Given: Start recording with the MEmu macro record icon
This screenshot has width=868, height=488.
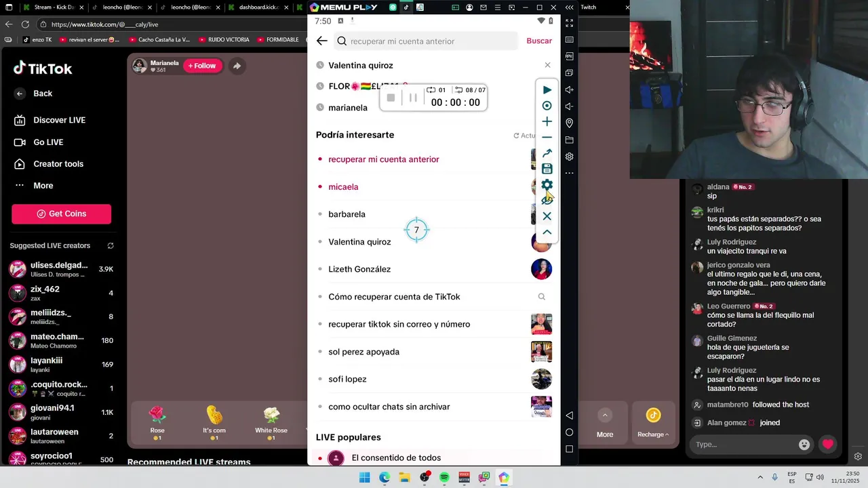Looking at the screenshot, I should coord(547,106).
